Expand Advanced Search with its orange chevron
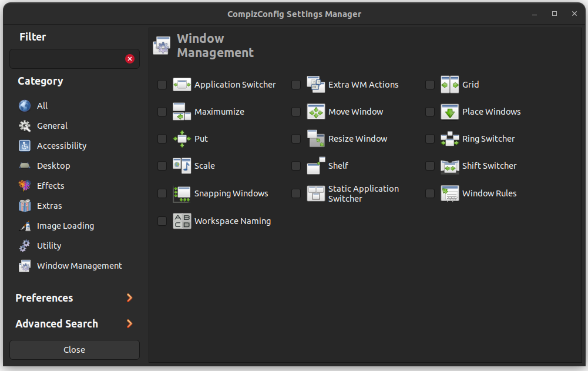This screenshot has height=371, width=588. (129, 324)
